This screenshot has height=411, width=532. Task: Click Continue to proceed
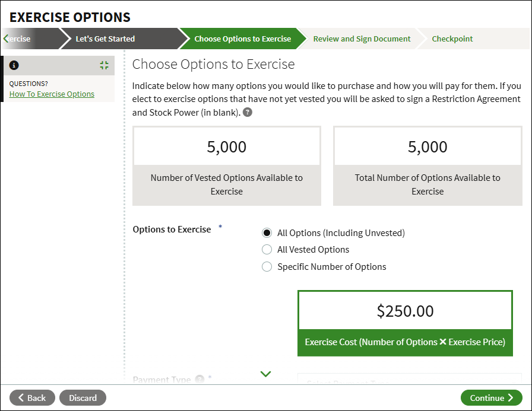491,398
